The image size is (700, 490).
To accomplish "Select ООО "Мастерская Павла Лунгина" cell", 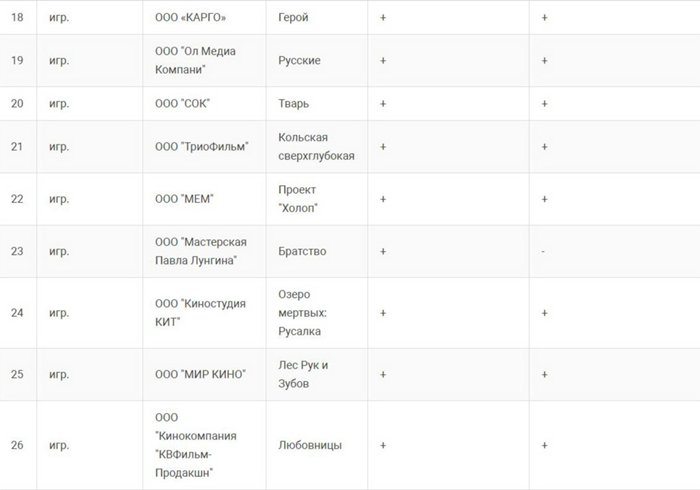I will pyautogui.click(x=204, y=251).
